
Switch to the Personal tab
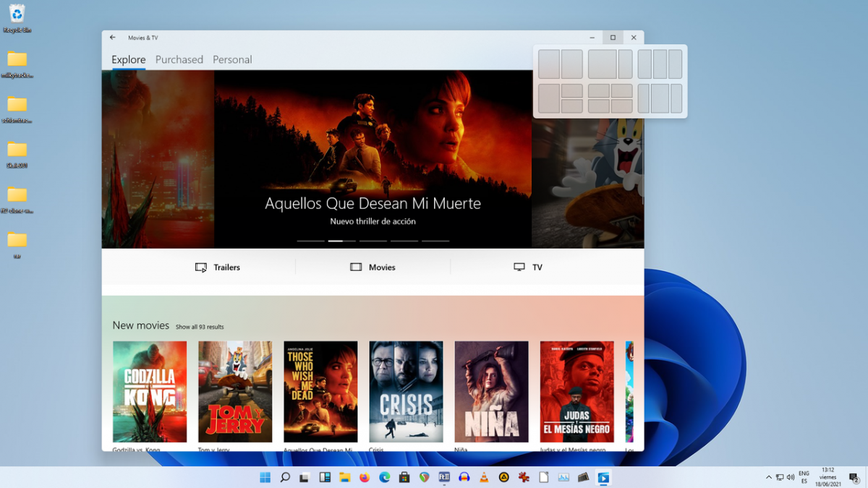pyautogui.click(x=232, y=60)
